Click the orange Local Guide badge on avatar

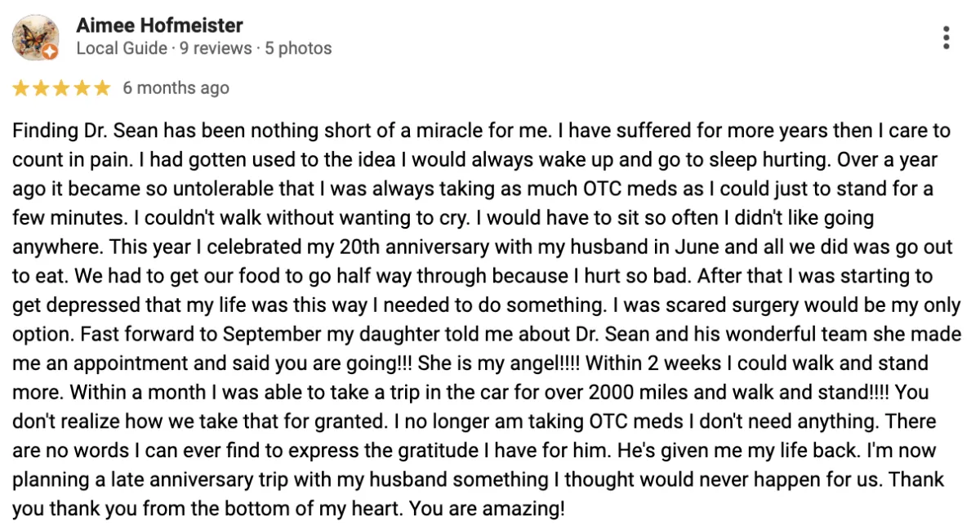click(x=51, y=52)
